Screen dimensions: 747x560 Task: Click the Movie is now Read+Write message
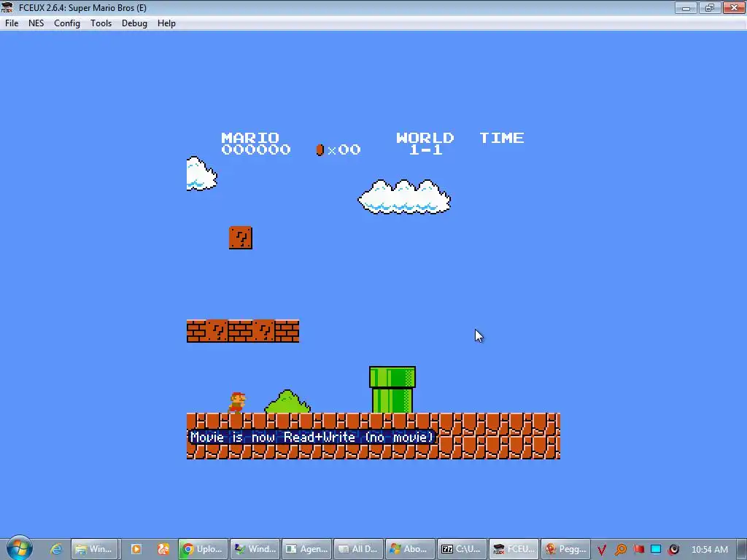312,437
